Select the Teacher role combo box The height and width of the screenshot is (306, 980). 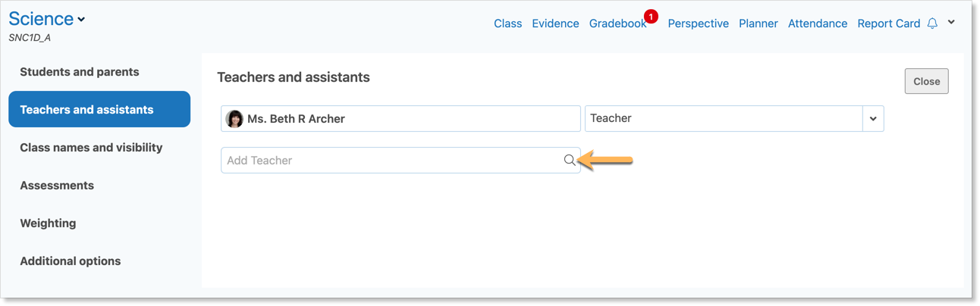click(x=734, y=119)
